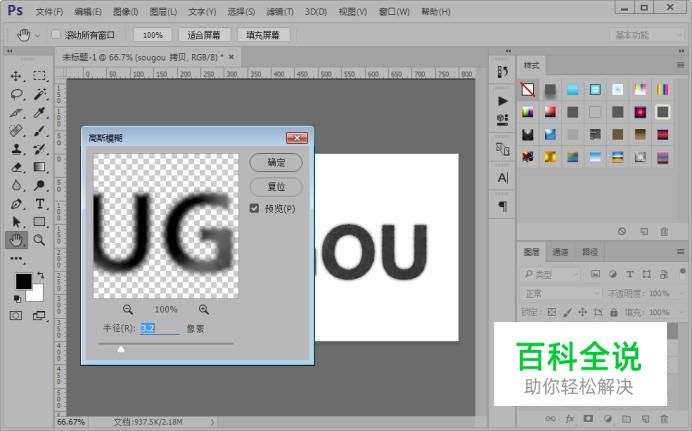This screenshot has width=692, height=431.
Task: Open the Edit Toolbar ellipsis
Action: [16, 259]
